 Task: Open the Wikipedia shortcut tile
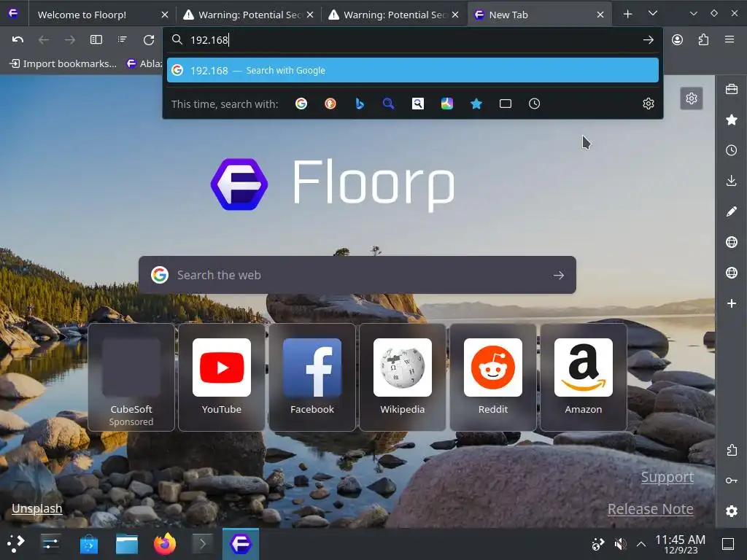click(x=403, y=377)
